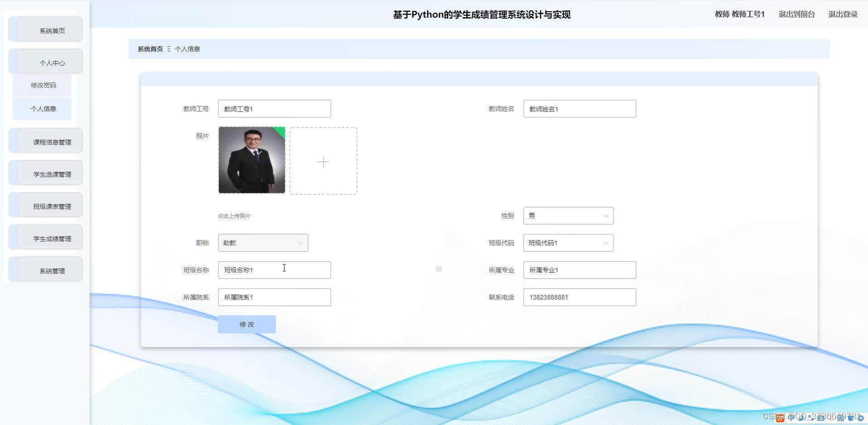Open the 性别 dropdown
The height and width of the screenshot is (425, 868).
point(569,216)
